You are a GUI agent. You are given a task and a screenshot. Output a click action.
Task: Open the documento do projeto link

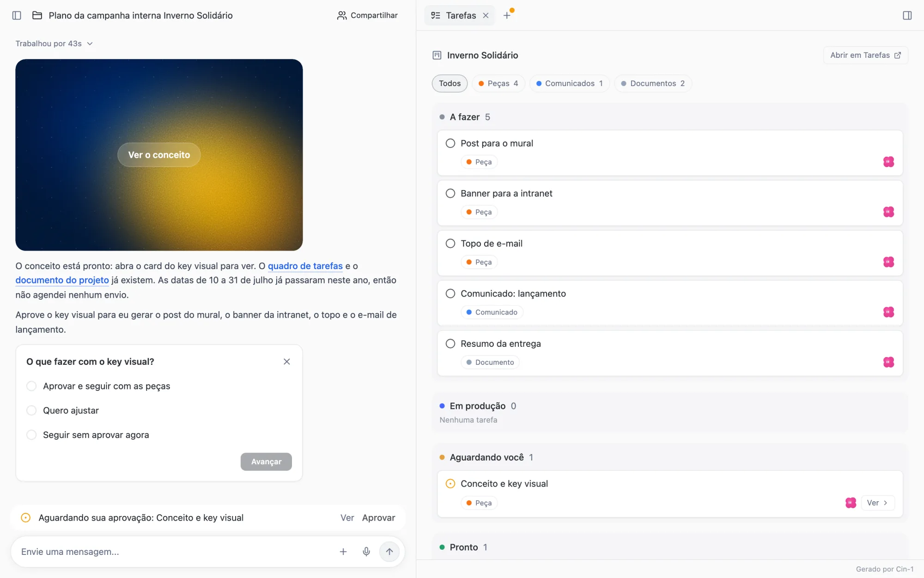[62, 280]
